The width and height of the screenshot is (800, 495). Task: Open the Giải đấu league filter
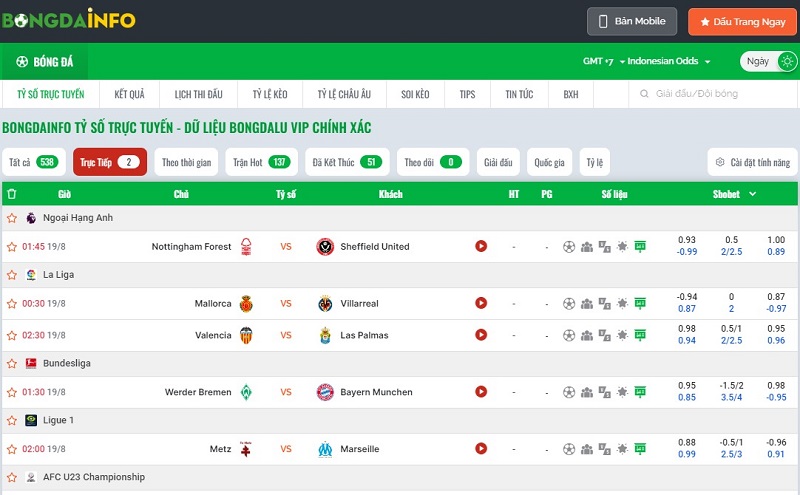click(498, 162)
